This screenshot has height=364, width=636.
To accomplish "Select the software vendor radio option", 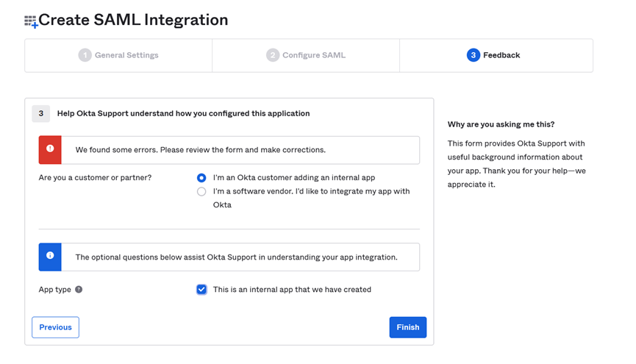I will pyautogui.click(x=201, y=191).
